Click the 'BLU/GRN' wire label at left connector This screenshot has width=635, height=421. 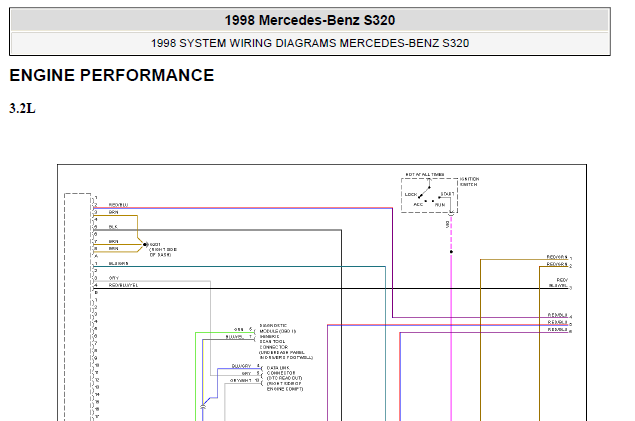[118, 264]
